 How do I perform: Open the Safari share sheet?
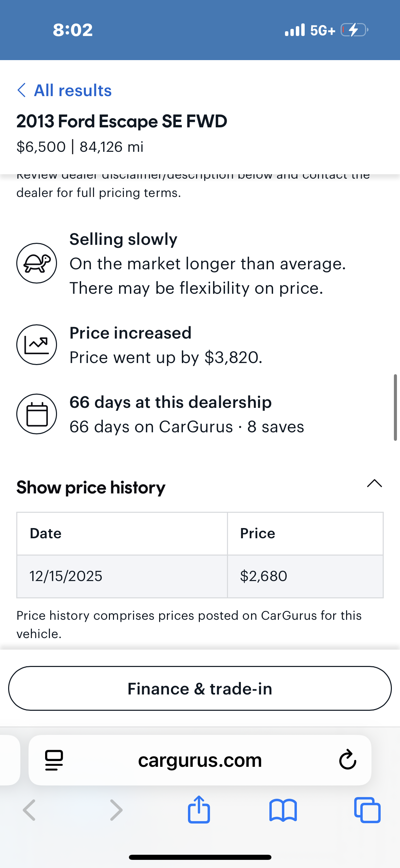pos(199,810)
